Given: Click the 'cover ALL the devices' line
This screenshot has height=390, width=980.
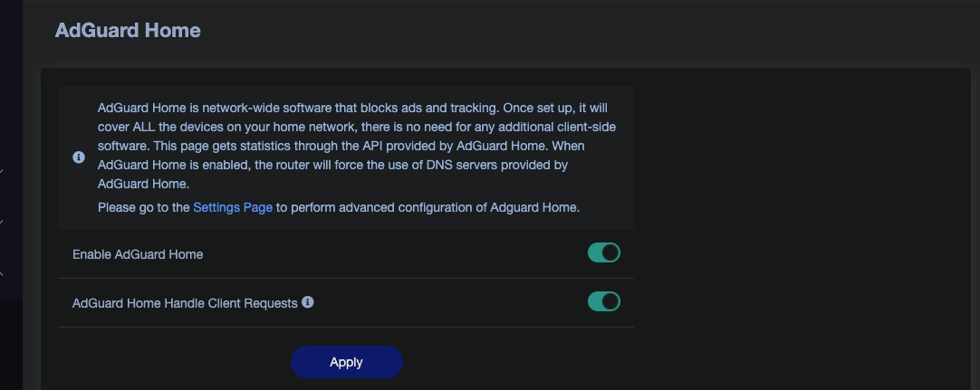Looking at the screenshot, I should (x=357, y=127).
